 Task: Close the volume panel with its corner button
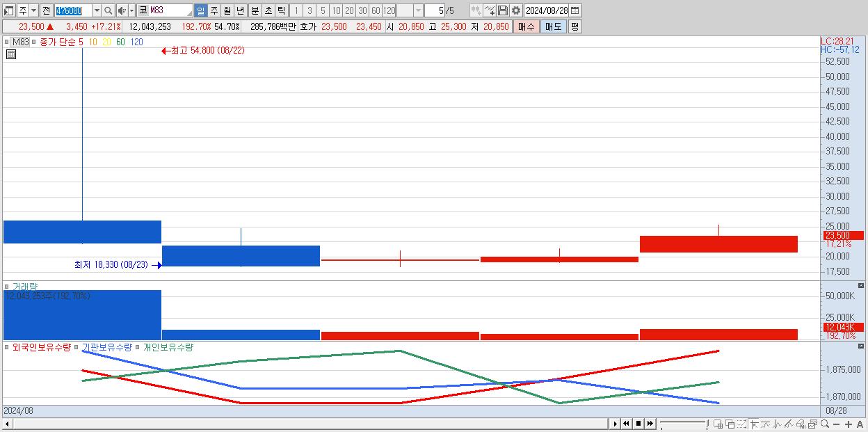(x=861, y=286)
